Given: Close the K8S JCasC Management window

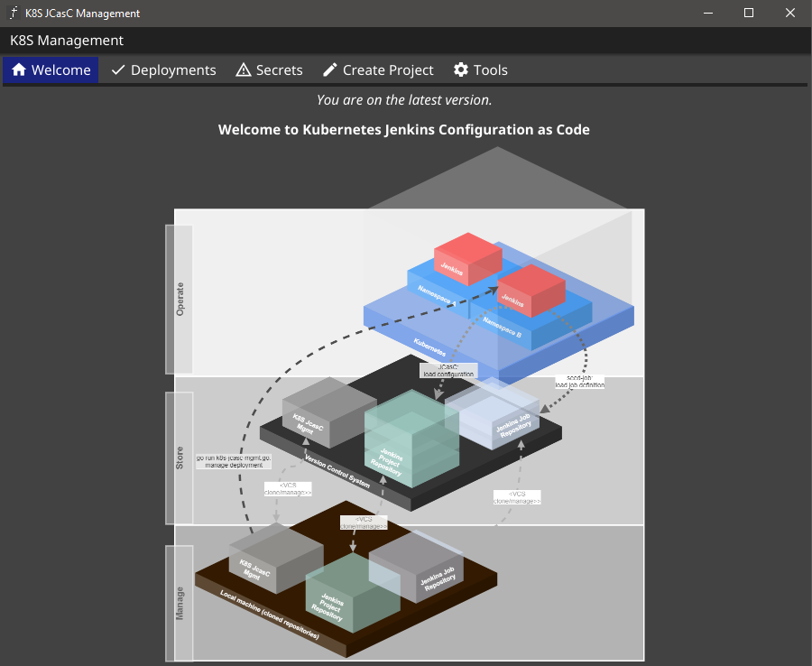Looking at the screenshot, I should coord(790,13).
